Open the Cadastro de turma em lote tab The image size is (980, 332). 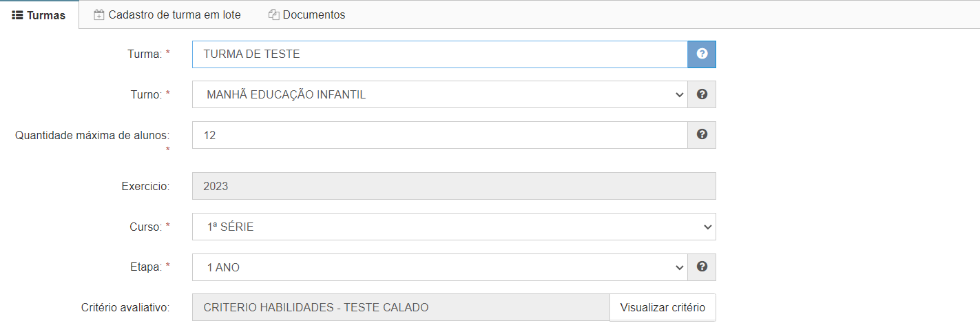(x=167, y=14)
